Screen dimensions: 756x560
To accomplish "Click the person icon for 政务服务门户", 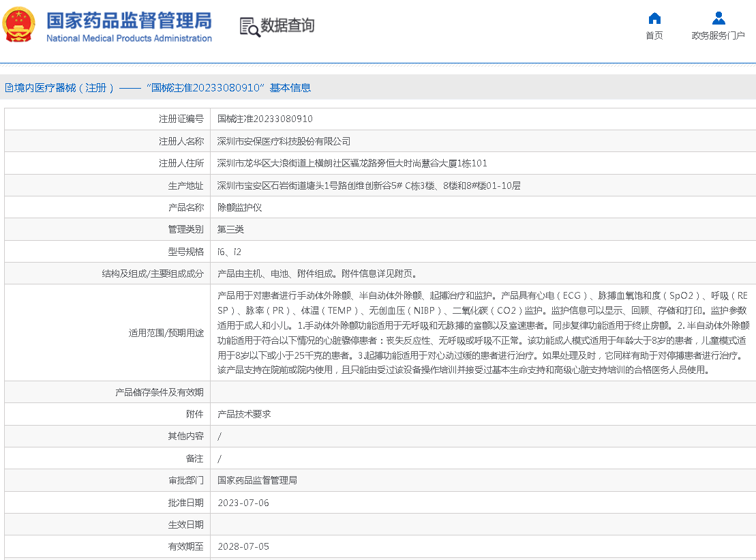I will (x=718, y=18).
